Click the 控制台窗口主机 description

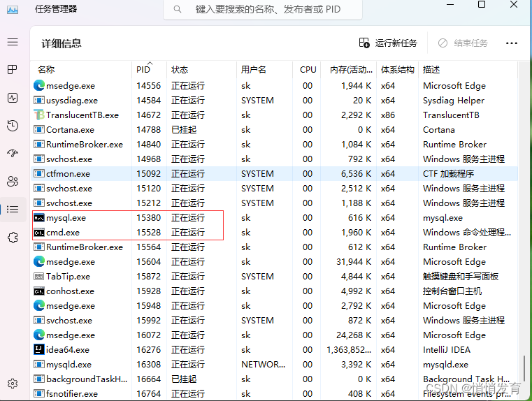pyautogui.click(x=452, y=291)
